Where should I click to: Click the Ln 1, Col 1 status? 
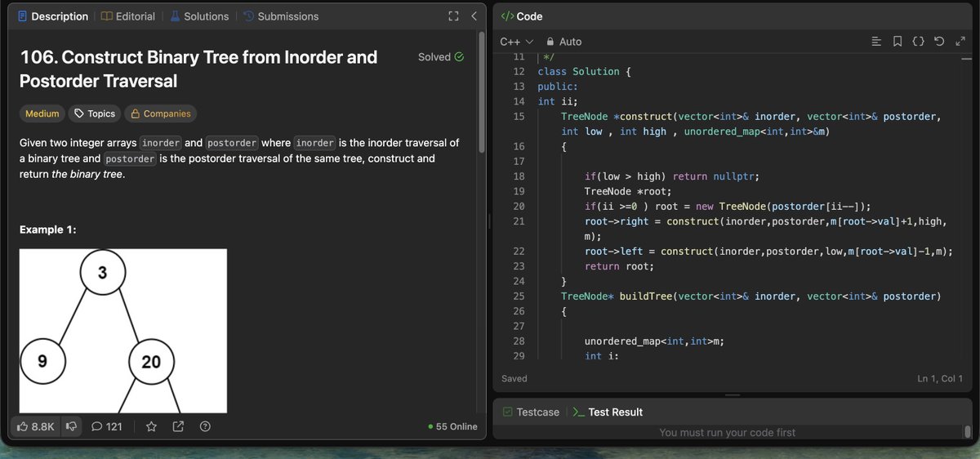click(940, 379)
